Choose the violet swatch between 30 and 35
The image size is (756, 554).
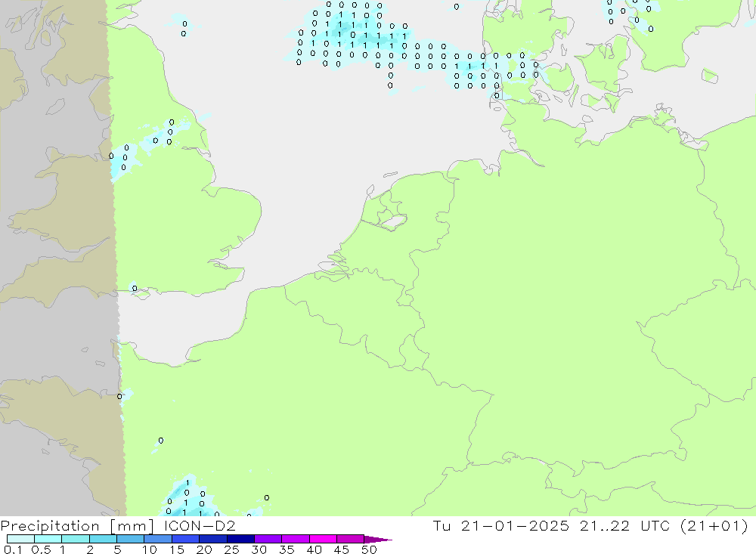coord(268,539)
